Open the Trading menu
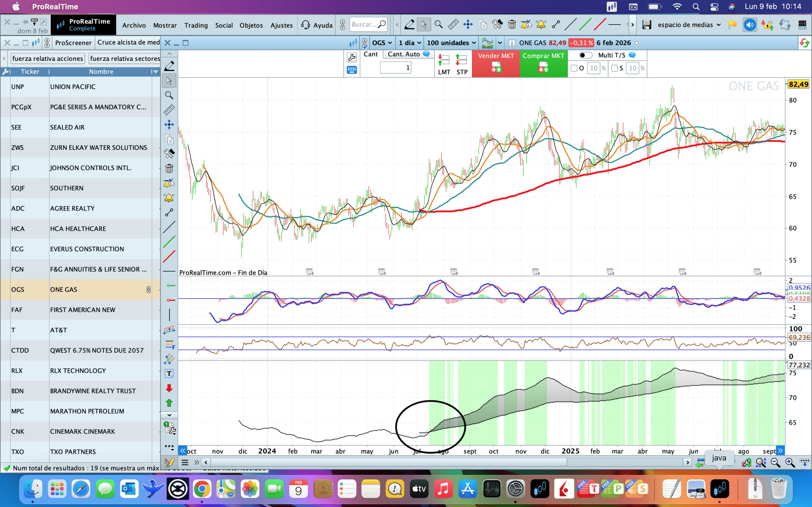Screen dimensions: 812x507 coord(196,25)
